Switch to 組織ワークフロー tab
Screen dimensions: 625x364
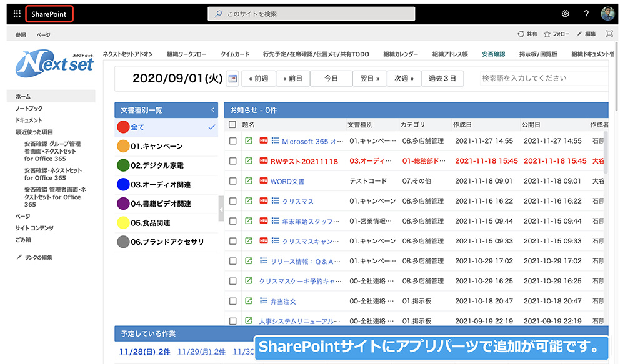coord(186,54)
